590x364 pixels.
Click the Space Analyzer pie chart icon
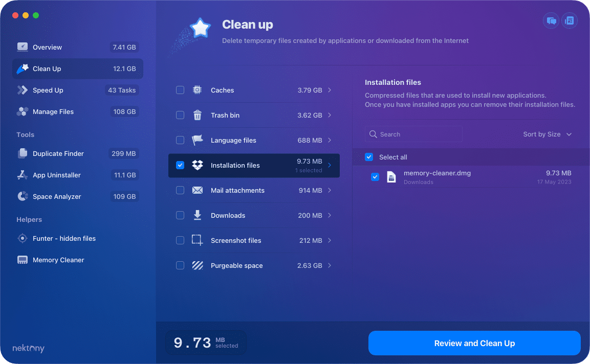coord(22,196)
